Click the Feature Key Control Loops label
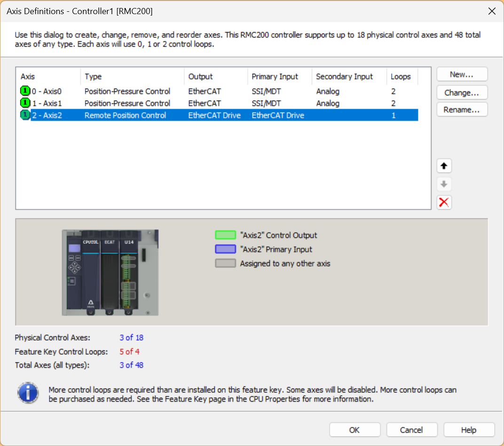 pos(62,351)
